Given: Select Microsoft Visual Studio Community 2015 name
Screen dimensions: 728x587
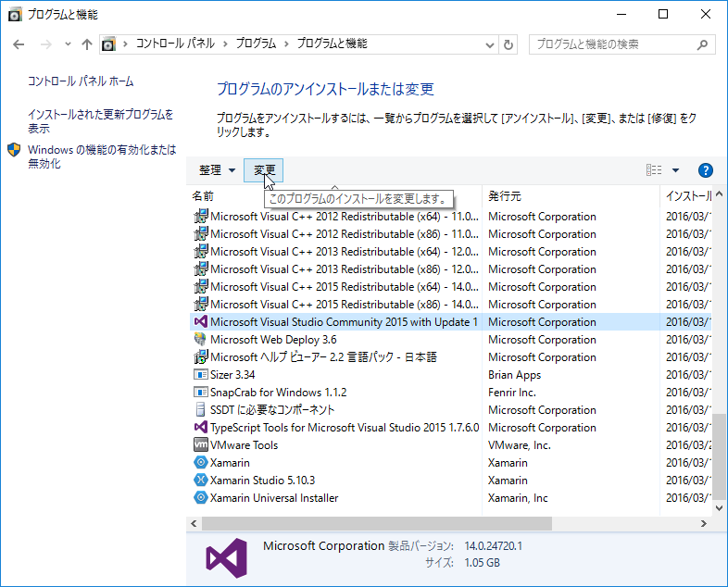Looking at the screenshot, I should coord(344,322).
